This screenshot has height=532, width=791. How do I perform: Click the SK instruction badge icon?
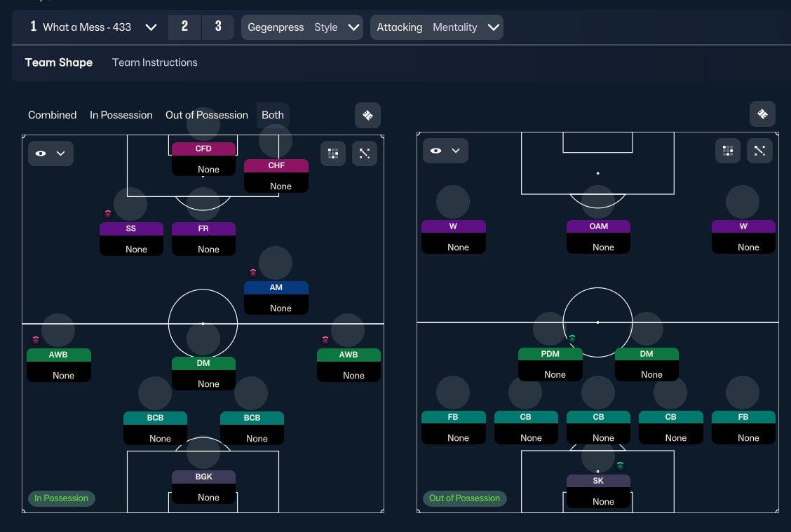tap(621, 465)
